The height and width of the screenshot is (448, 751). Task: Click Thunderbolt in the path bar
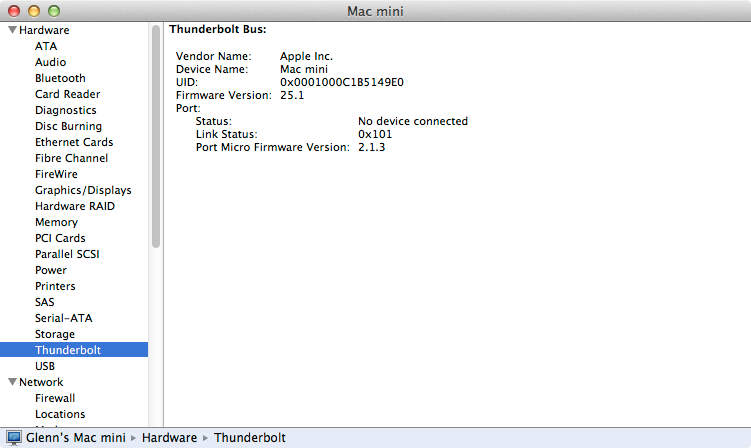[250, 438]
